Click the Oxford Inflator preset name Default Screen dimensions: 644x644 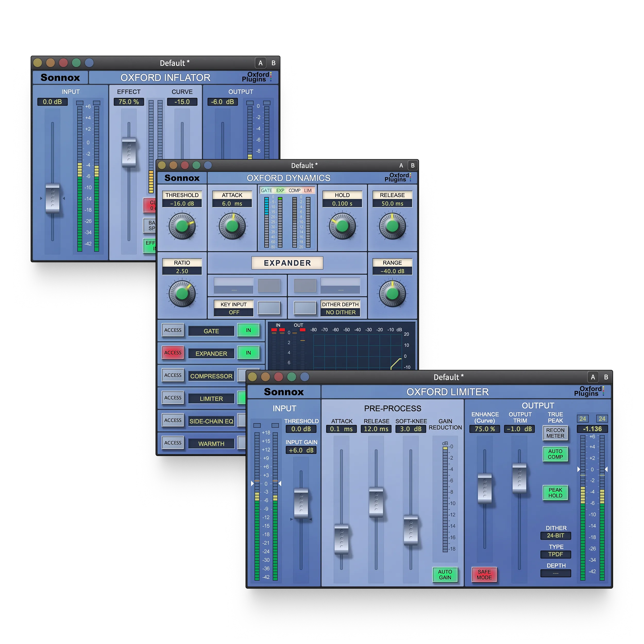(x=175, y=63)
